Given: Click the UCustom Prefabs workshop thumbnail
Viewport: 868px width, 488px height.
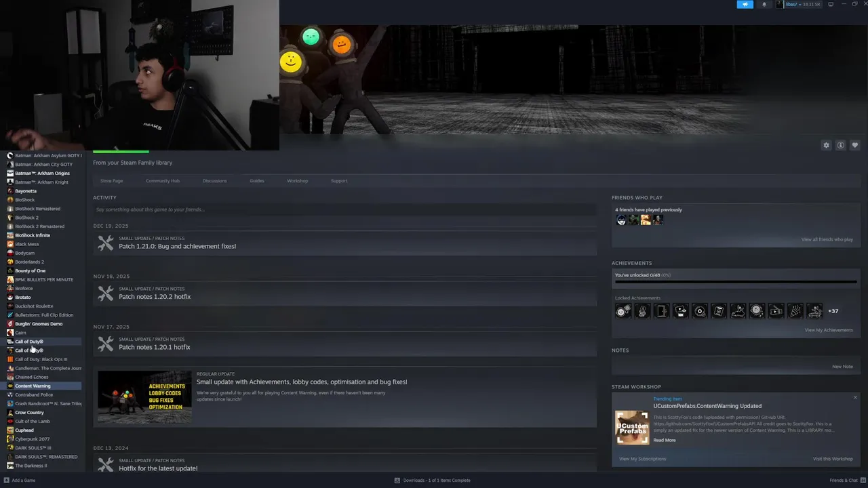Looking at the screenshot, I should coord(631,428).
